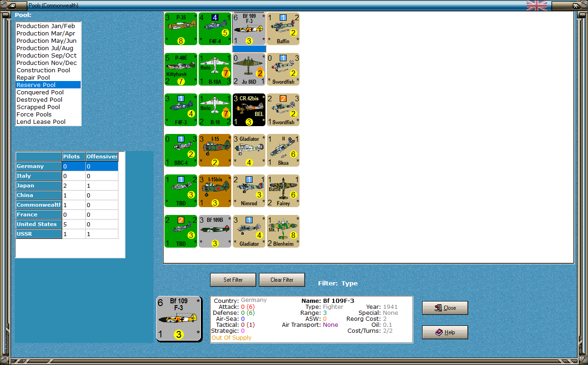Select the Japan row in table
Image resolution: width=588 pixels, height=365 pixels.
(67, 185)
